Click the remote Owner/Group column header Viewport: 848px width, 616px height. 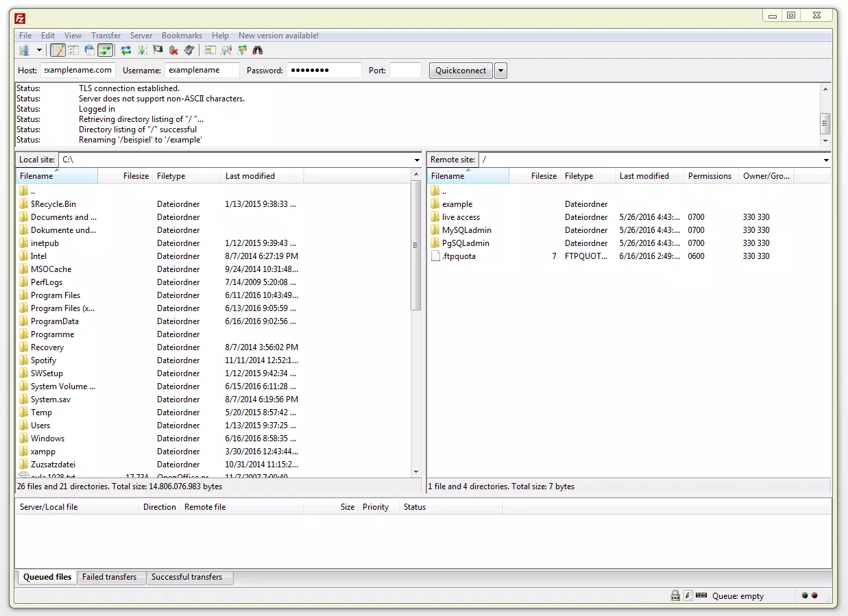767,176
